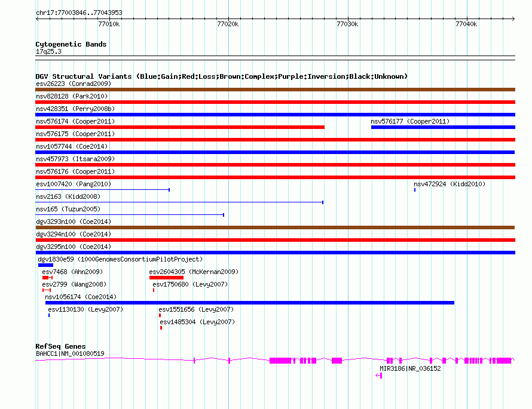Image resolution: width=532 pixels, height=409 pixels.
Task: Click the 77040k ruler label
Action: [466, 24]
